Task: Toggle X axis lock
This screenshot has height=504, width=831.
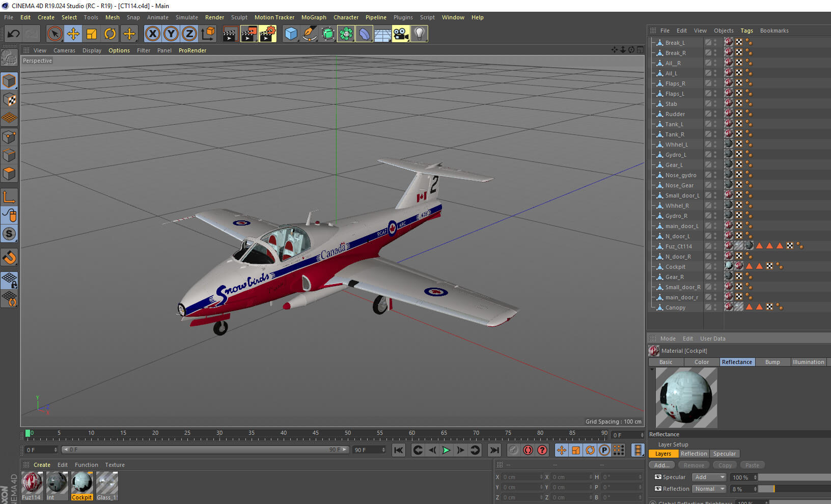Action: pyautogui.click(x=152, y=34)
